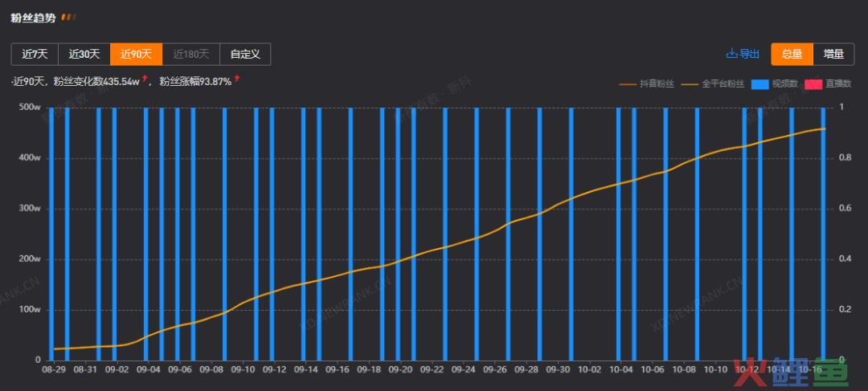Screen dimensions: 868x391
Task: Click the 09-10 date axis label
Action: [241, 369]
